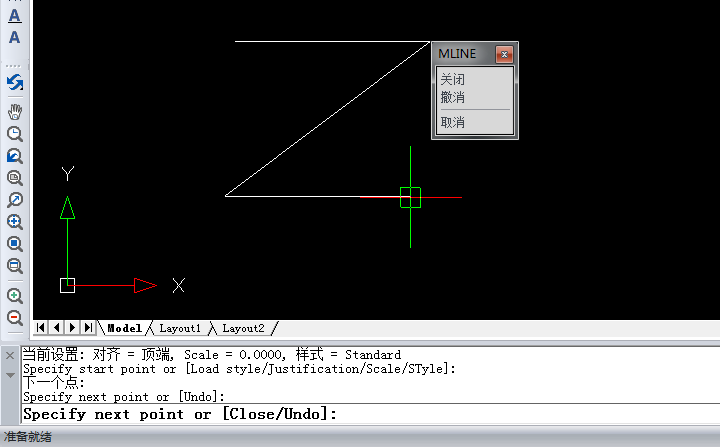Select the Zoom Dynamic magnifier with arrow
Image resolution: width=720 pixels, height=447 pixels.
pyautogui.click(x=15, y=200)
